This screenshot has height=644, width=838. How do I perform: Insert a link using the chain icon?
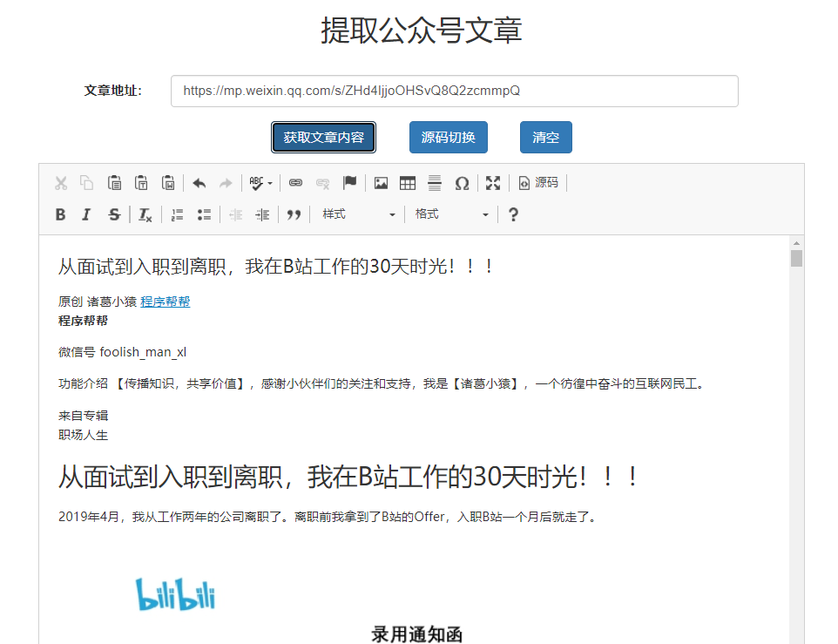coord(295,183)
